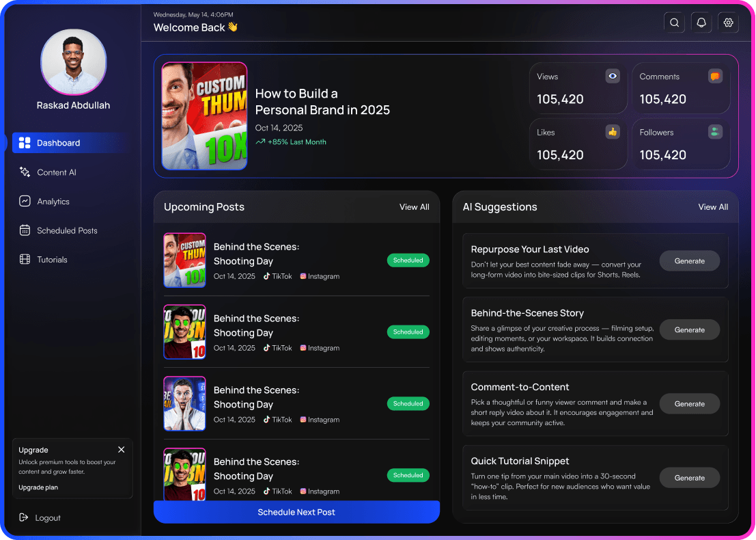
Task: Open the search icon in the top bar
Action: tap(674, 22)
